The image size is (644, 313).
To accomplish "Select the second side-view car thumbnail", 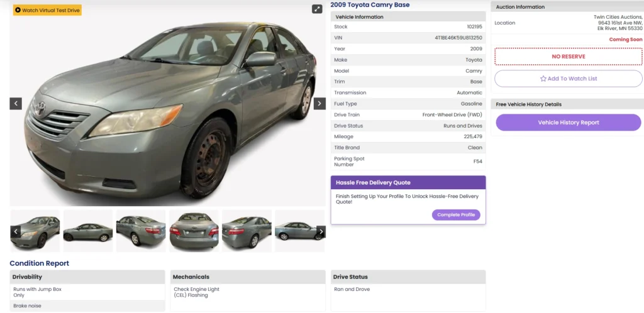I will click(88, 231).
